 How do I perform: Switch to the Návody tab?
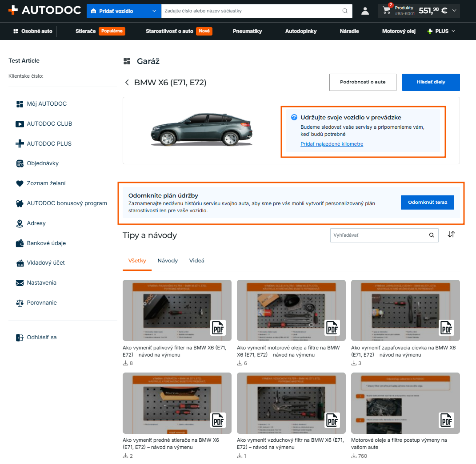168,261
